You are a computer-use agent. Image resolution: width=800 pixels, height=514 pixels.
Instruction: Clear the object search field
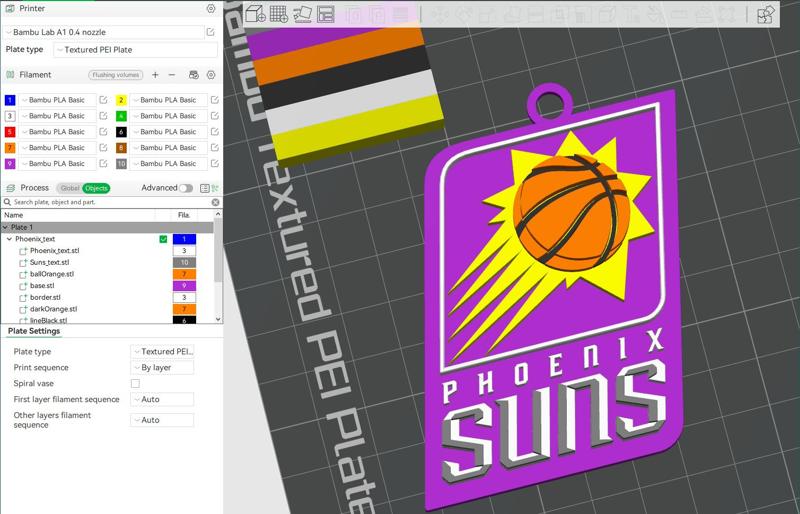tap(215, 203)
